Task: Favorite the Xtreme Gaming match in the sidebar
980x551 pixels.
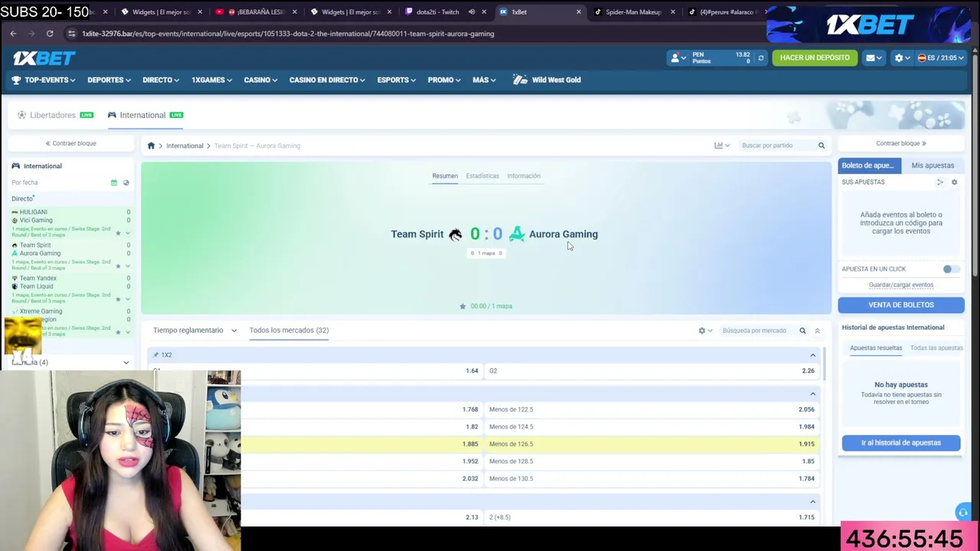Action: coord(118,331)
